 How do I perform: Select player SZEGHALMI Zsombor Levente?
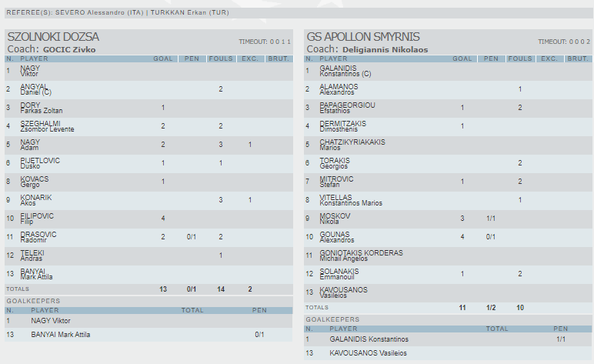point(47,126)
